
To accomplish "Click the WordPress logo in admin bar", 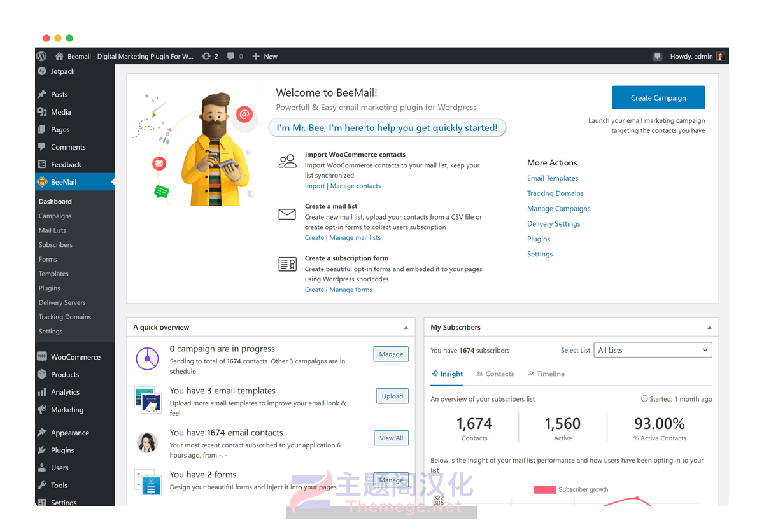I will (42, 56).
